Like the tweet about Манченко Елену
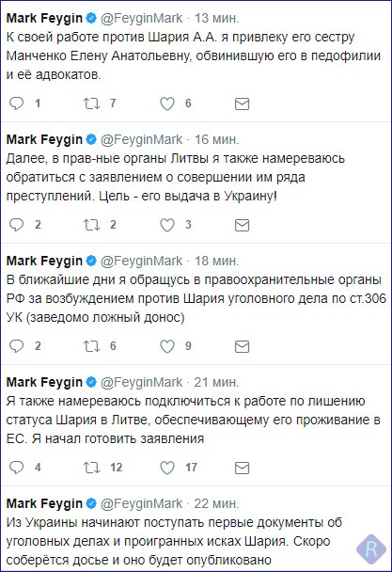 [167, 103]
